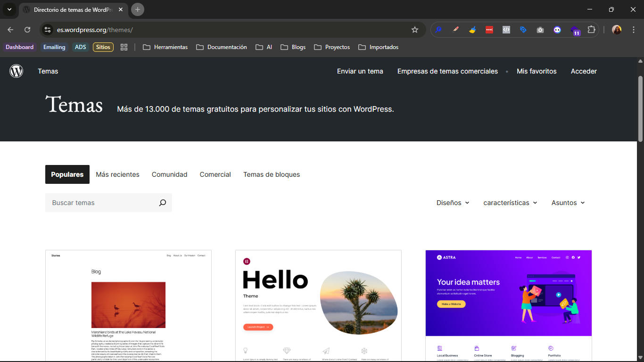Open the broom cleaner extension
644x362 pixels.
472,29
